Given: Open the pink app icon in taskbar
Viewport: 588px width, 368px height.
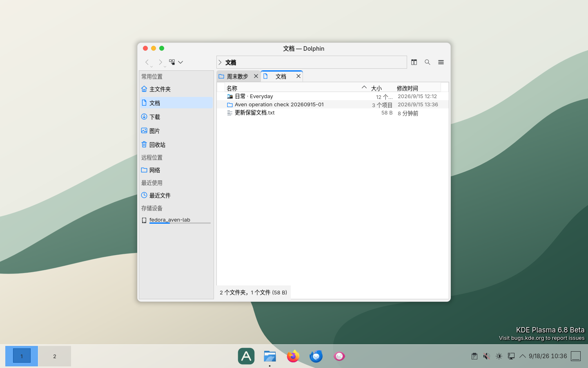Looking at the screenshot, I should click(339, 356).
